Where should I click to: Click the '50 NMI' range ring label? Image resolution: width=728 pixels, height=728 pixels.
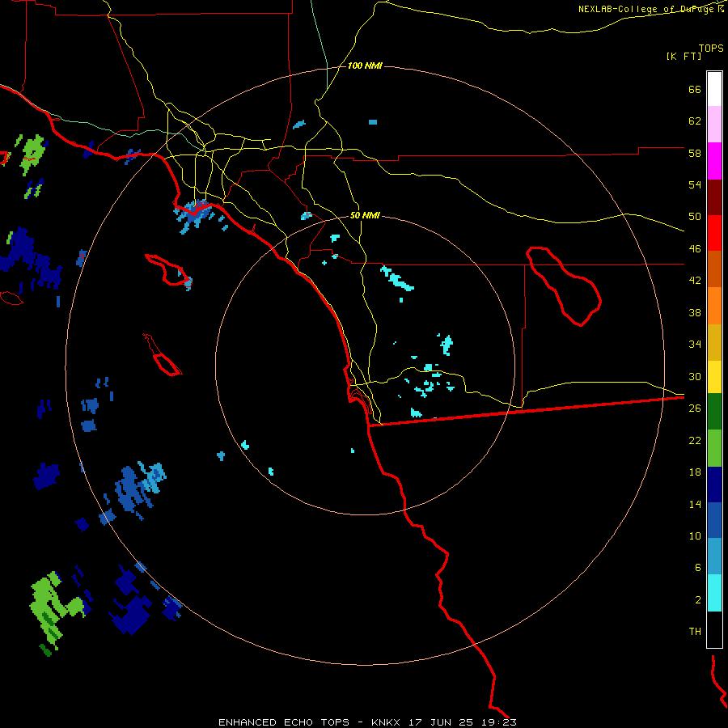point(365,215)
